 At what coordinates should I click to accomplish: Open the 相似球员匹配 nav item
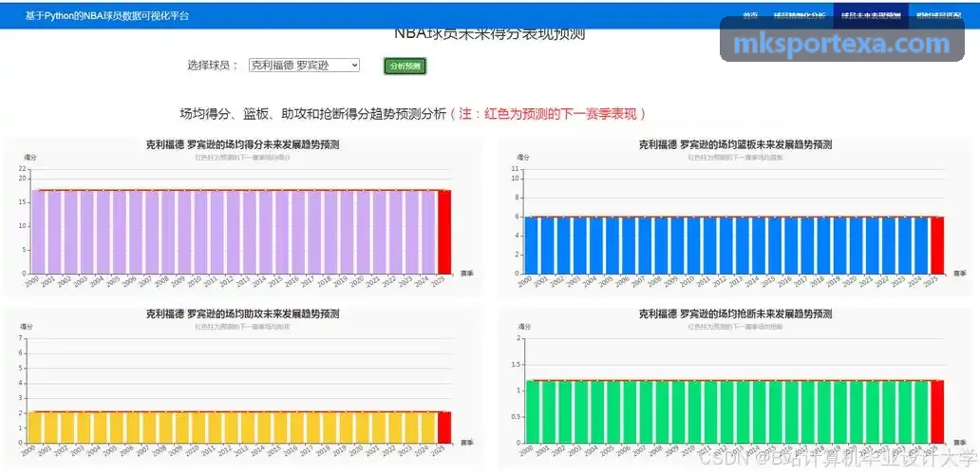(x=939, y=15)
